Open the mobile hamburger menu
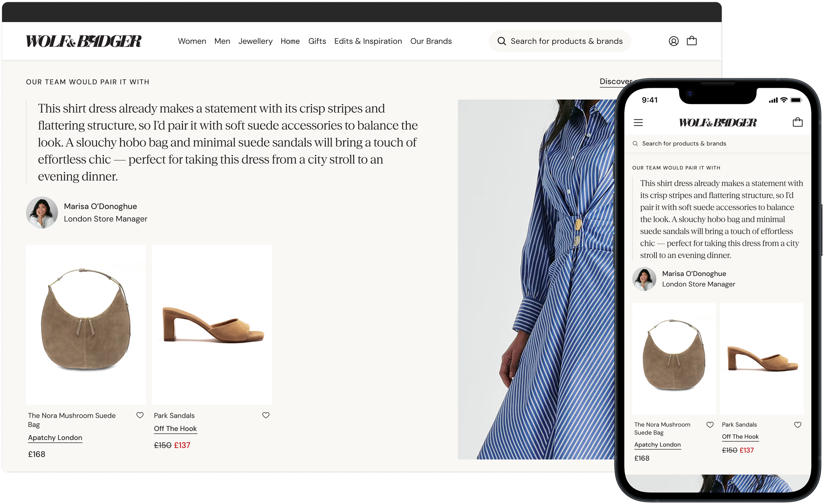 point(638,122)
